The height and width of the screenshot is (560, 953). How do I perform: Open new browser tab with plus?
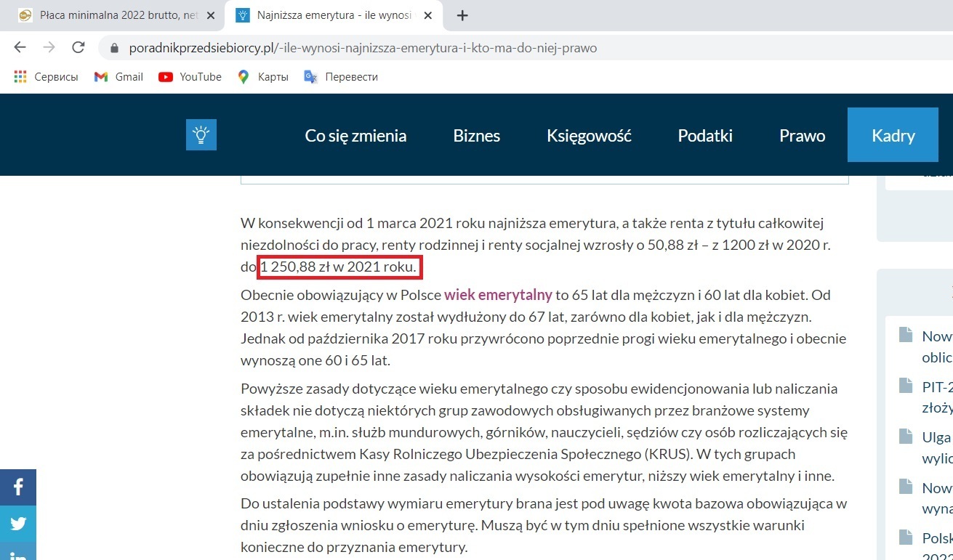[x=462, y=15]
